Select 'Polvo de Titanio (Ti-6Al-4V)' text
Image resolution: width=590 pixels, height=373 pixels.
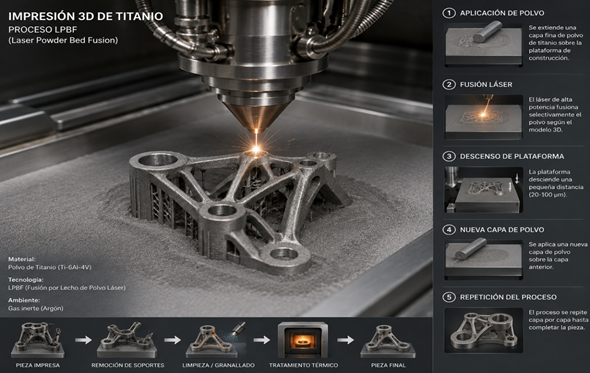tap(50, 267)
